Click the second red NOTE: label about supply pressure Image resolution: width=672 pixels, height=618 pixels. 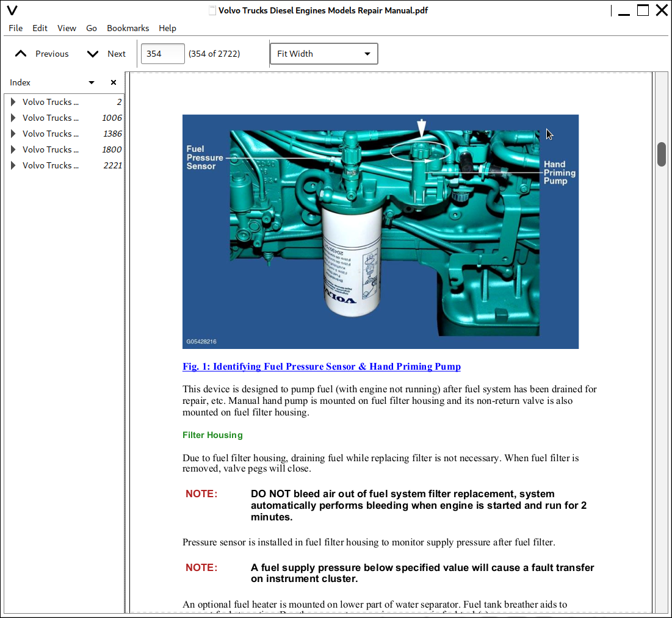pos(201,567)
